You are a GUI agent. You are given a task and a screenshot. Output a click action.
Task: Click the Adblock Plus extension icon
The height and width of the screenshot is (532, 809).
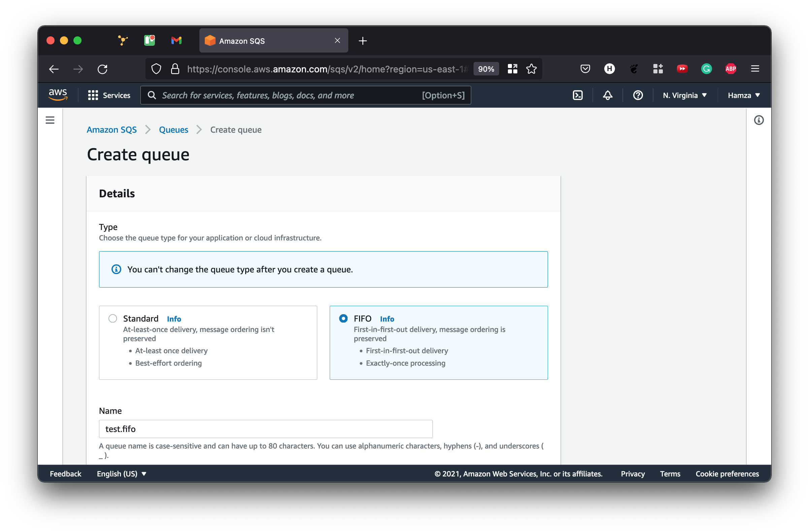click(x=731, y=69)
